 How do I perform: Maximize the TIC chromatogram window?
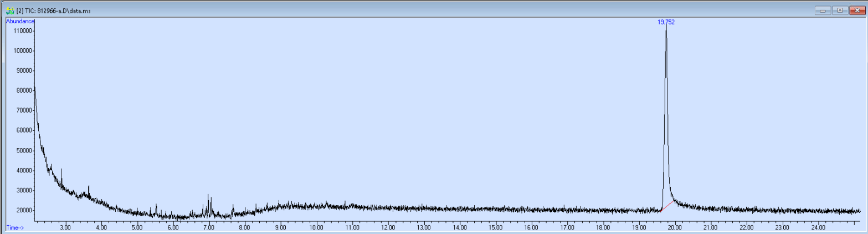click(x=840, y=11)
